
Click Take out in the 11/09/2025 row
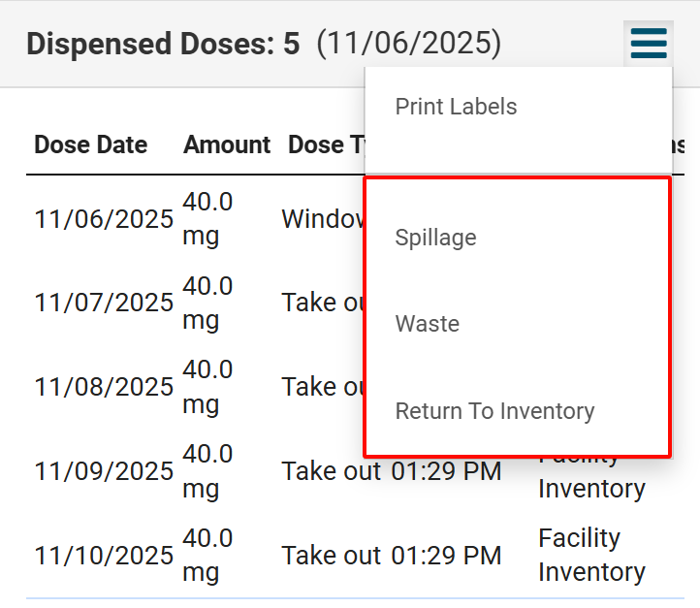pyautogui.click(x=331, y=472)
